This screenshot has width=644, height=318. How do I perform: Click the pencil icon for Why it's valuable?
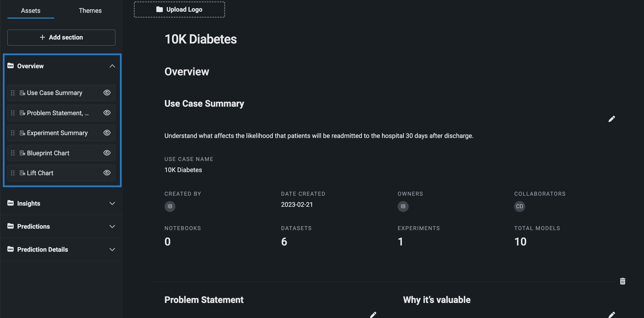(x=612, y=315)
